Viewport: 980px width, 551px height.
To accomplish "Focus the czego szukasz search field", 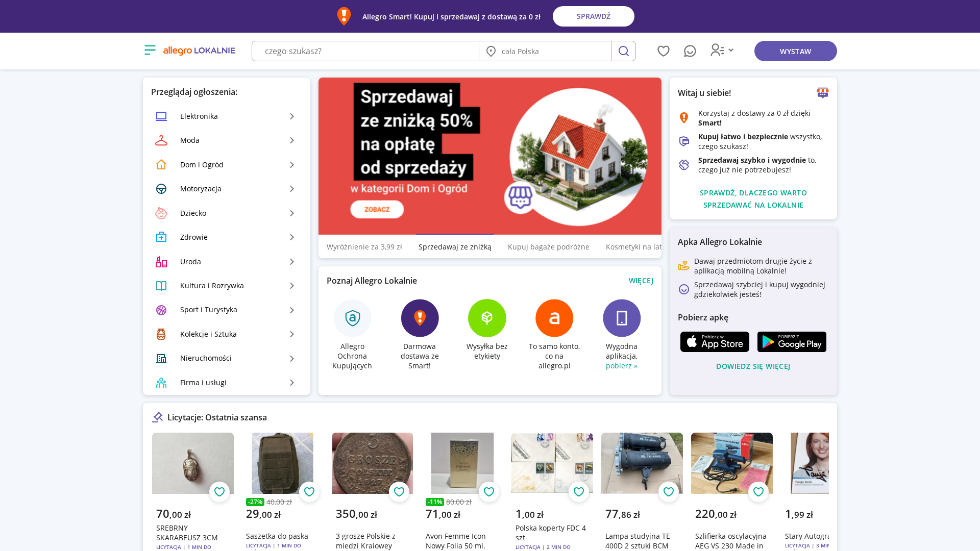I will [365, 51].
